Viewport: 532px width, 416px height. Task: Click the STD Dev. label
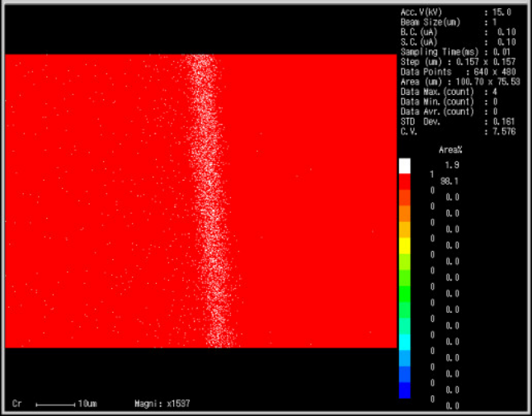[420, 121]
